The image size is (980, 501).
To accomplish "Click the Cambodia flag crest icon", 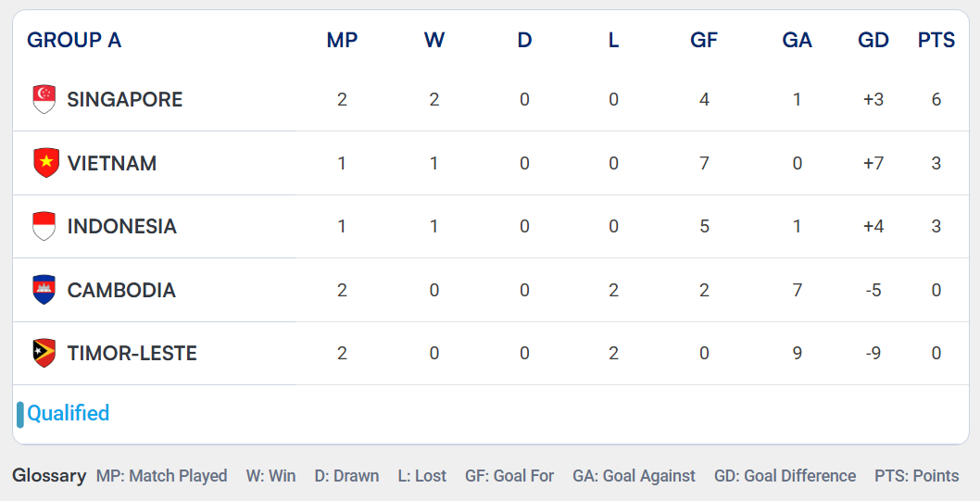I will [44, 290].
